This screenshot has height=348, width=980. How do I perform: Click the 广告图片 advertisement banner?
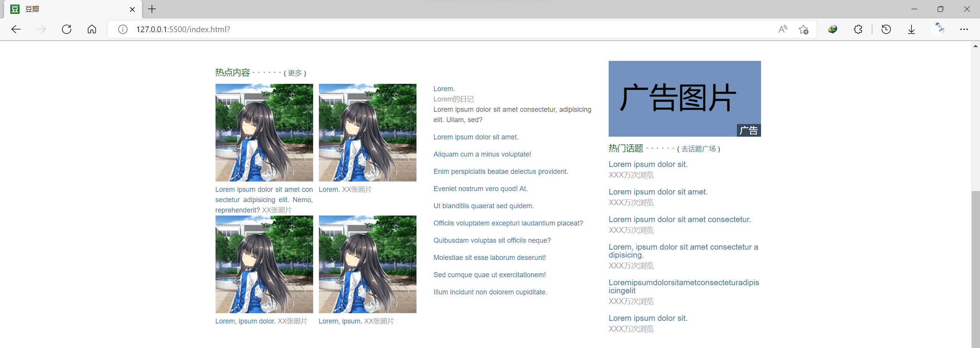point(684,98)
